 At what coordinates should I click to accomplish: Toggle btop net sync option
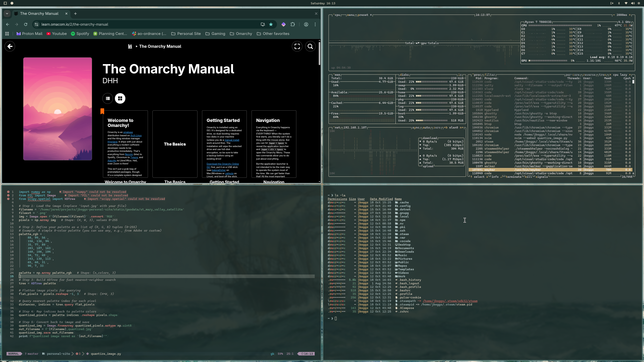(x=416, y=128)
